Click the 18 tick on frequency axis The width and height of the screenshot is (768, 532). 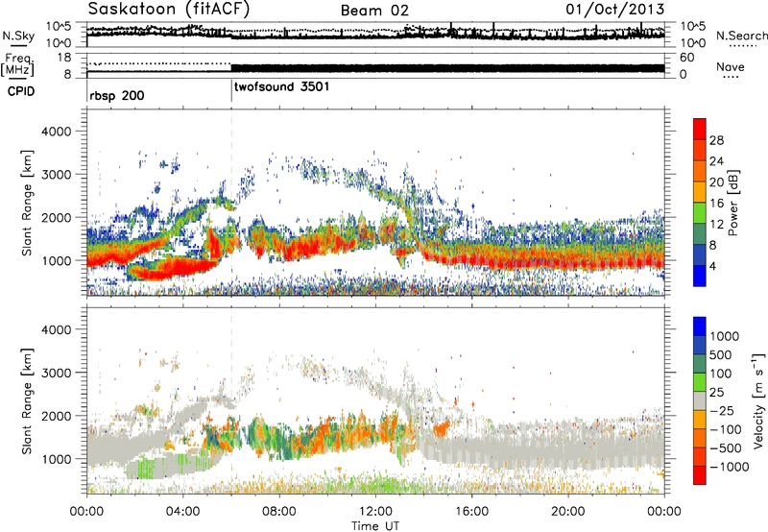pos(64,58)
